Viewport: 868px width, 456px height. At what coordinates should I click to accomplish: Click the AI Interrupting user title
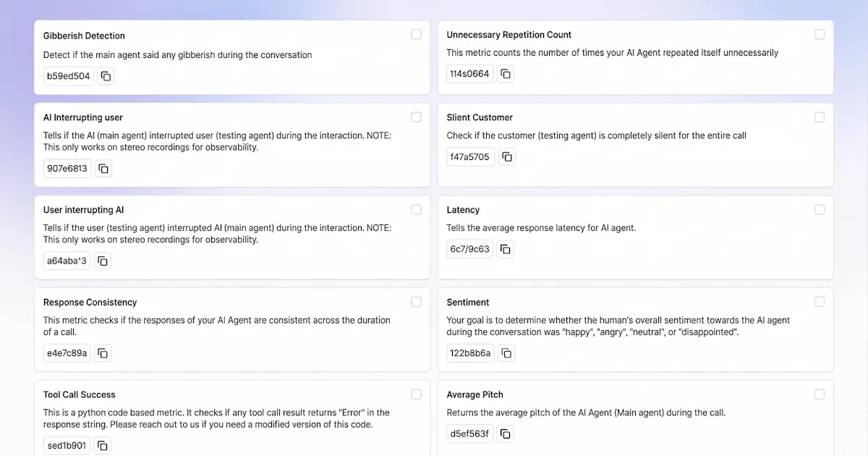pos(83,117)
